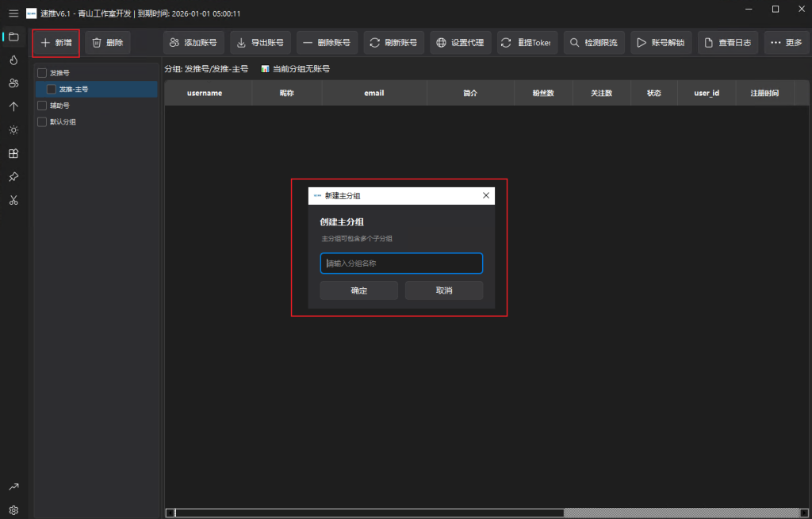Click the trend chart sidebar icon

pyautogui.click(x=13, y=486)
